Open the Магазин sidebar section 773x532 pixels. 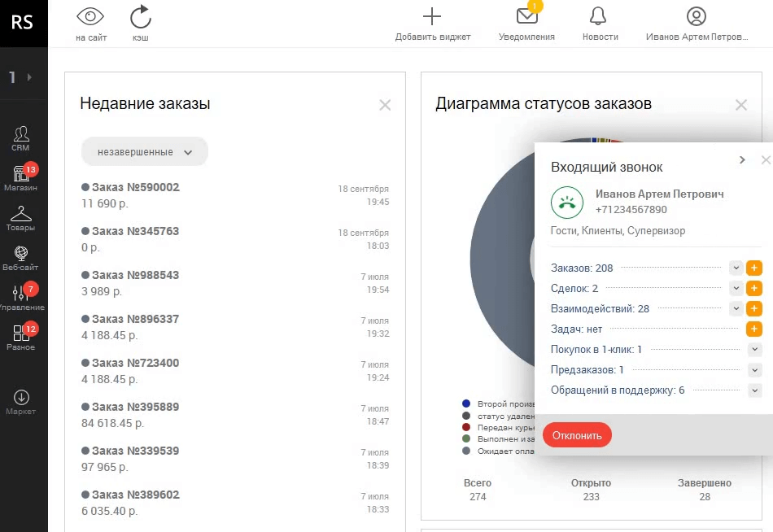point(21,178)
